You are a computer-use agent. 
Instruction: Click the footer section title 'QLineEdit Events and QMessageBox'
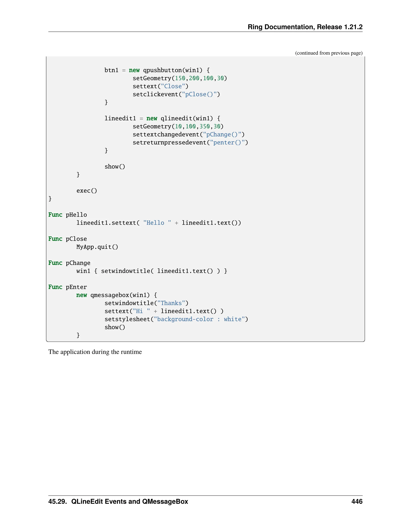(129, 501)
